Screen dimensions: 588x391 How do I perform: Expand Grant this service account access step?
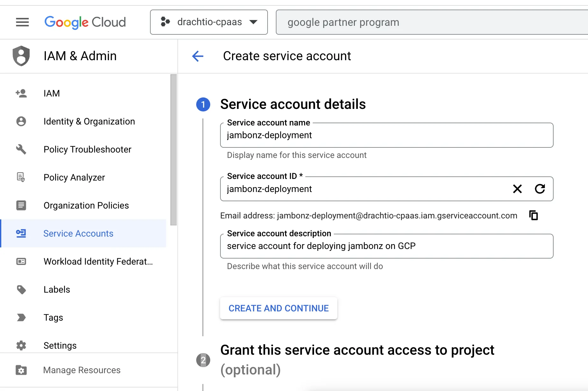pos(357,360)
